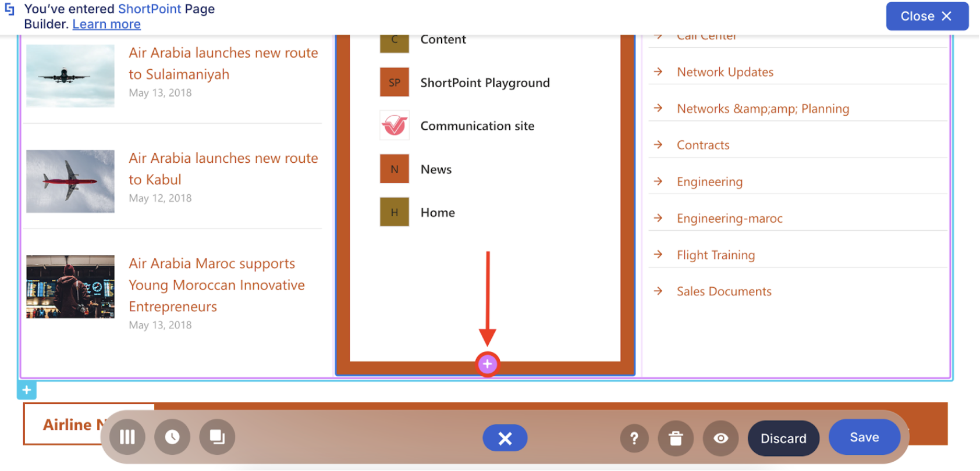The width and height of the screenshot is (980, 471).
Task: Click arrow icon beside Engineering
Action: (x=658, y=181)
